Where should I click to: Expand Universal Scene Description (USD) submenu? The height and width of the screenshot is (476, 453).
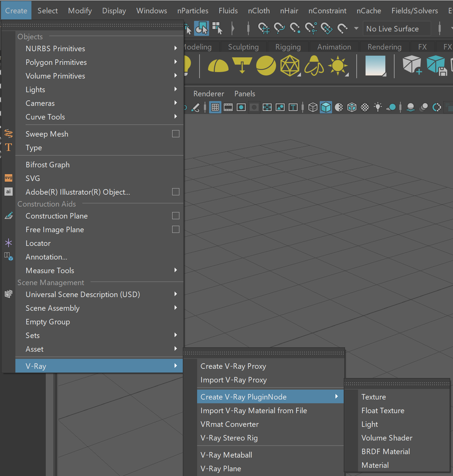click(99, 294)
